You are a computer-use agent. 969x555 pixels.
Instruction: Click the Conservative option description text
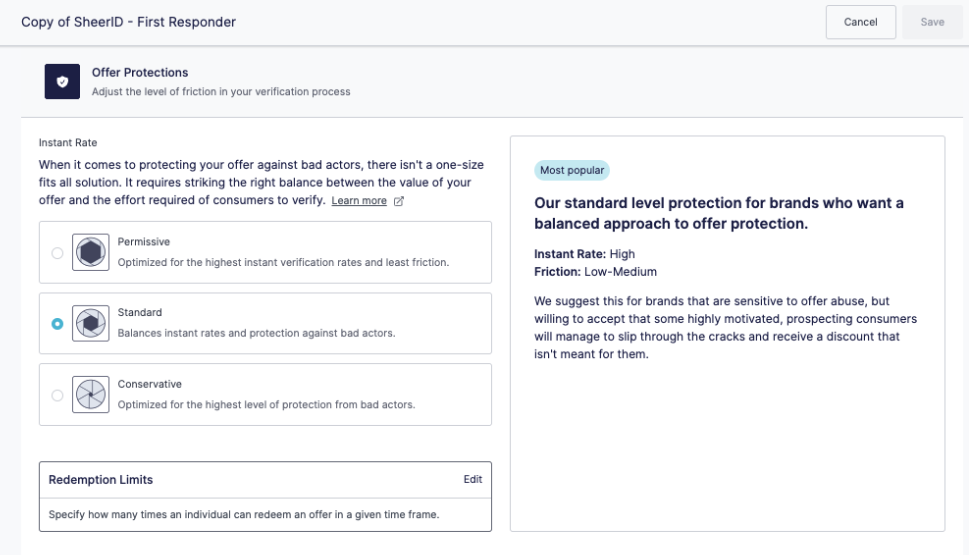(x=266, y=404)
